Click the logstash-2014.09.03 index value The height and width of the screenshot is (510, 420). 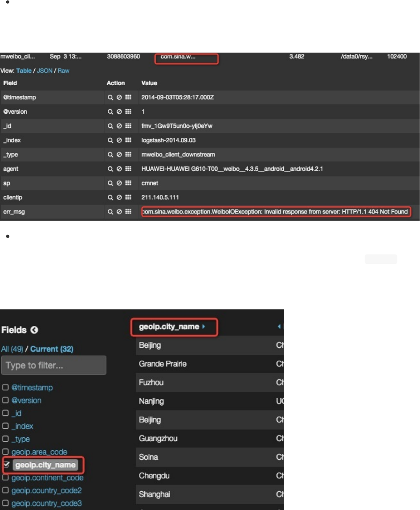(x=168, y=140)
